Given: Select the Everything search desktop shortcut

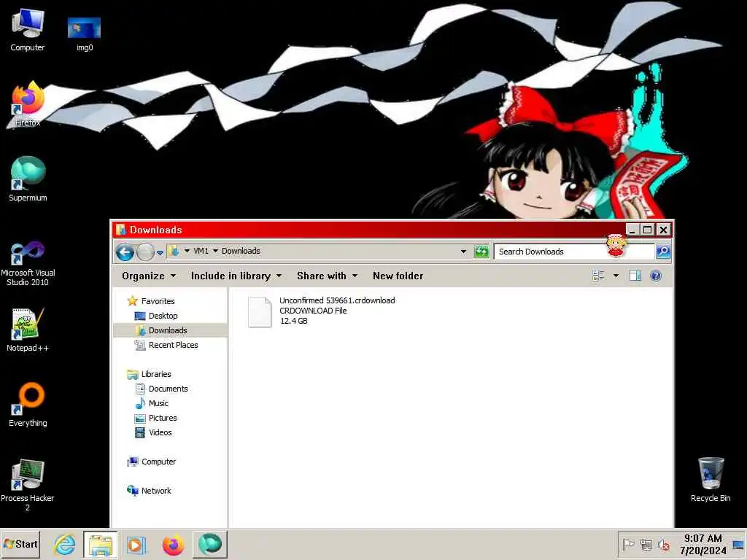Looking at the screenshot, I should click(28, 405).
